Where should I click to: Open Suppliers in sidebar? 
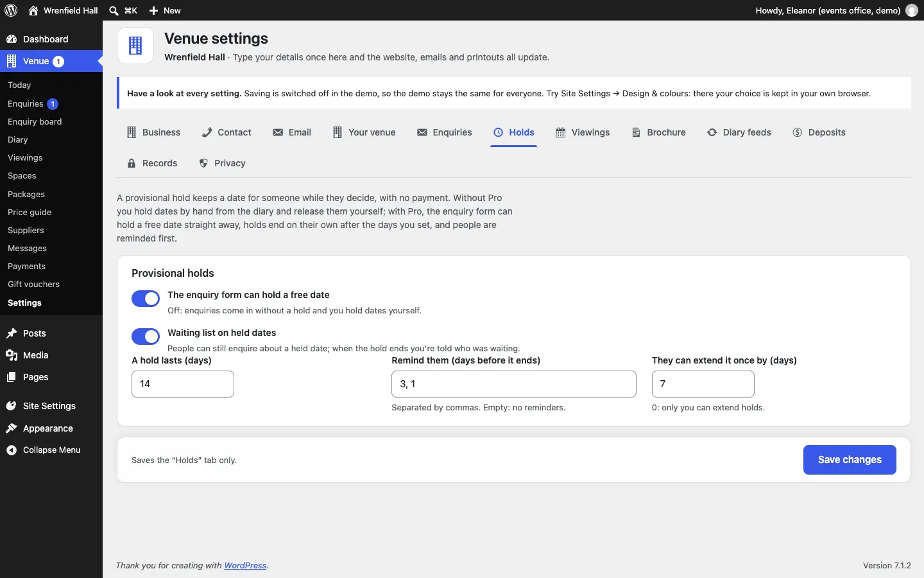[26, 231]
